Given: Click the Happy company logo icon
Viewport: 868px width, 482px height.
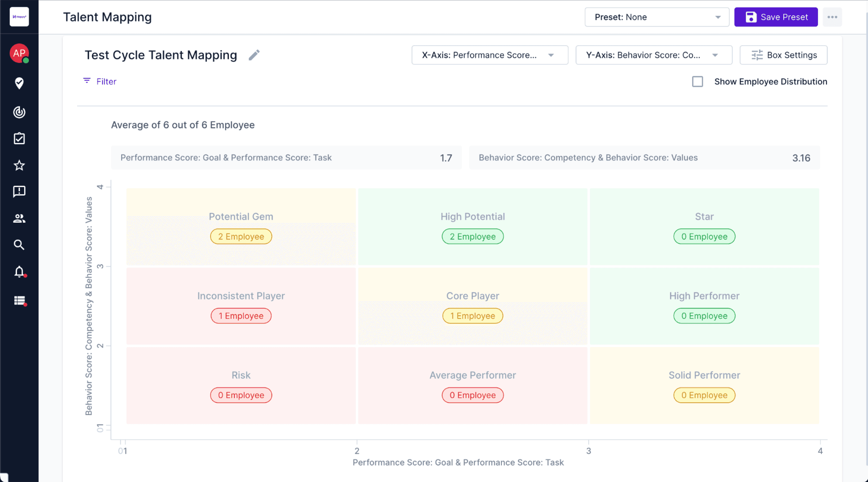Looking at the screenshot, I should point(19,17).
